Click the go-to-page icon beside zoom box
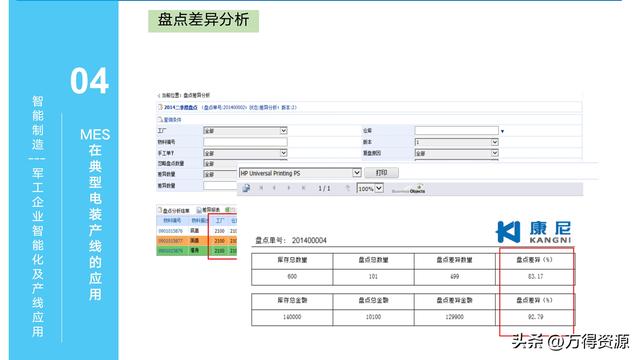Screen dimensions: 640x360 pyautogui.click(x=348, y=188)
